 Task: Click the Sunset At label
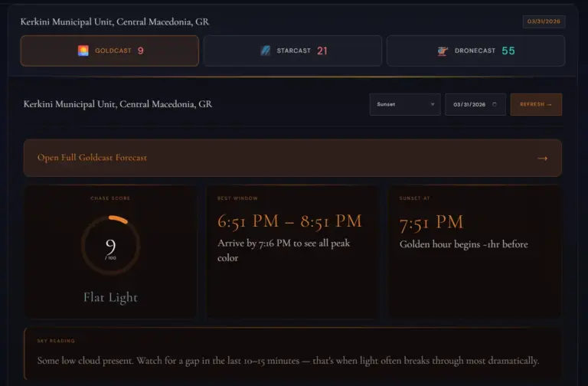tap(414, 198)
